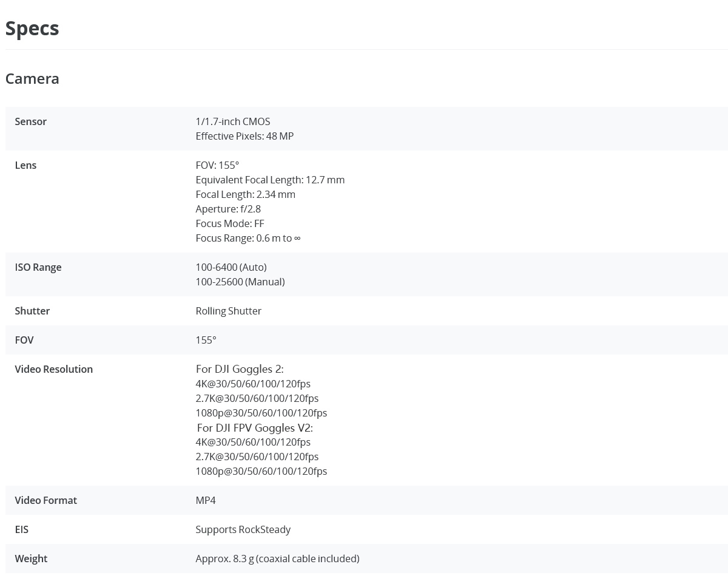
Task: Click Equivalent Focal Length: 12.7 mm line
Action: point(269,180)
